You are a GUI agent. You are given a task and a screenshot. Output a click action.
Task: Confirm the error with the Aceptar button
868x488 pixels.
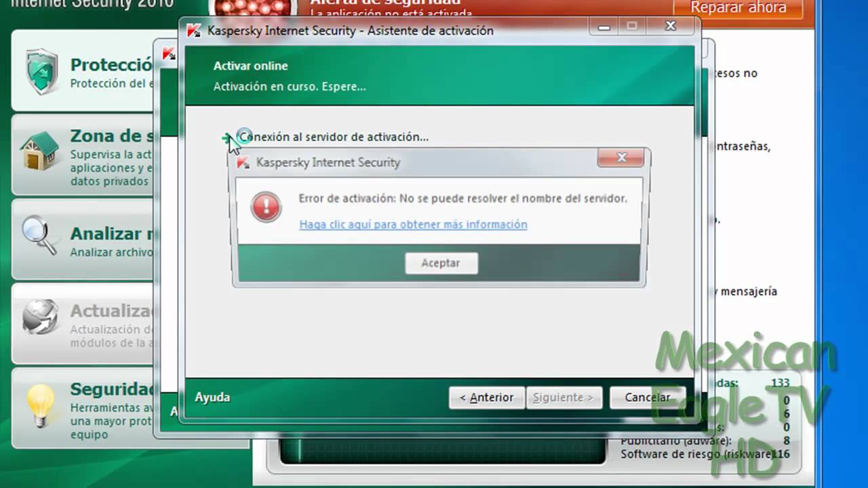[441, 263]
